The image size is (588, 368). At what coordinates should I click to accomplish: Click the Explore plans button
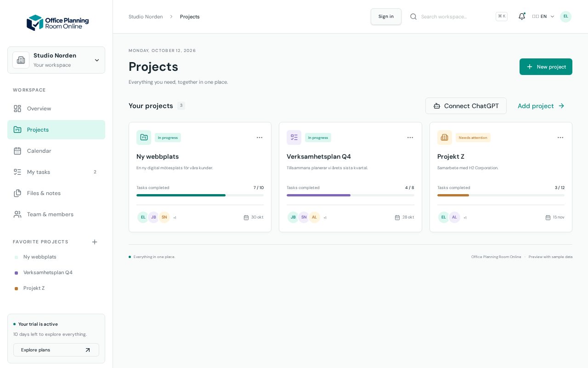[x=56, y=350]
